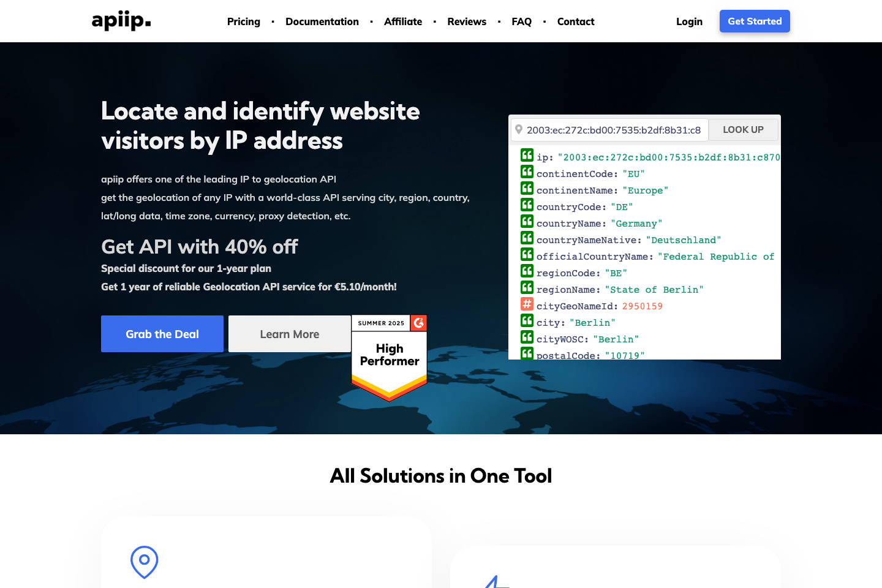Open the Login page

pyautogui.click(x=689, y=21)
